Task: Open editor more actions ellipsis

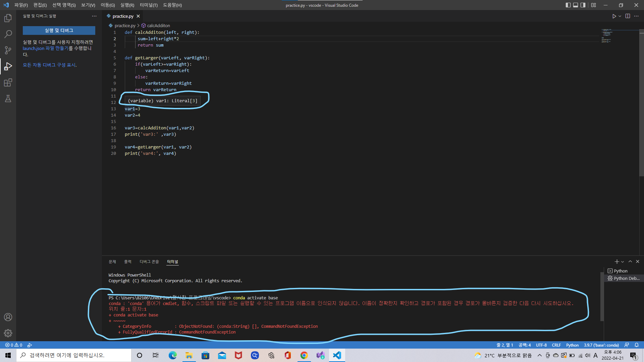Action: (636, 16)
